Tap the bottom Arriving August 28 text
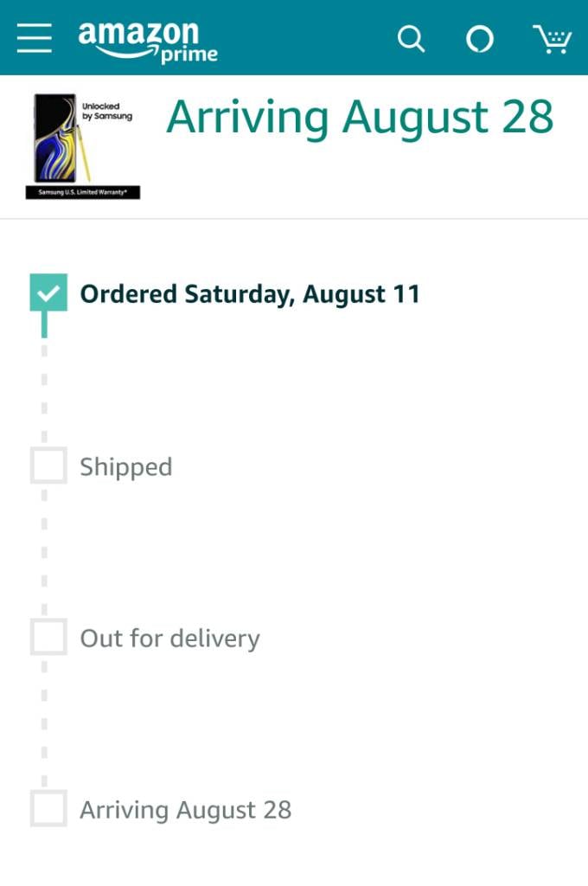This screenshot has height=886, width=588. [185, 810]
